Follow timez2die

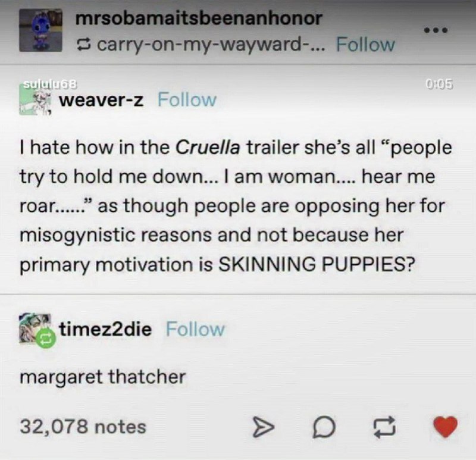[196, 329]
